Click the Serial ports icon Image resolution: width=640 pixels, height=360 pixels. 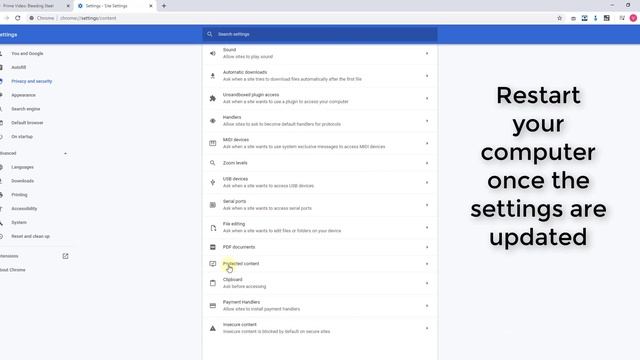click(x=213, y=205)
